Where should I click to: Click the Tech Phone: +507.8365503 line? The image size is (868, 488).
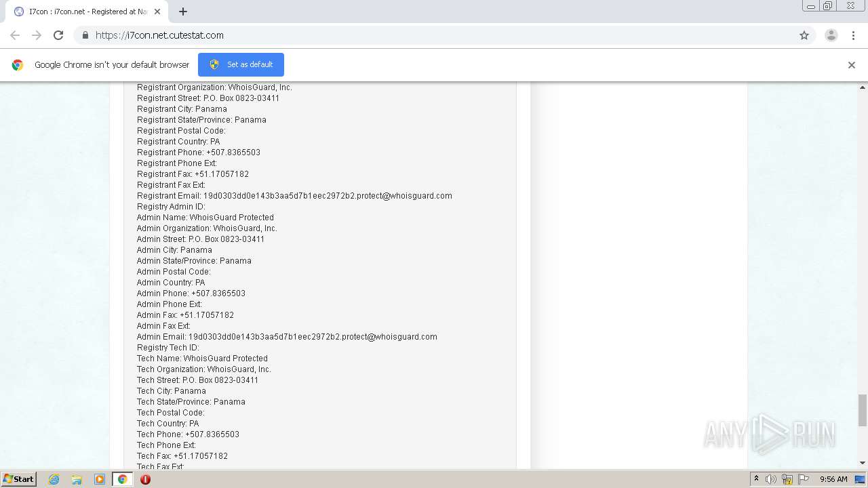[x=188, y=434]
